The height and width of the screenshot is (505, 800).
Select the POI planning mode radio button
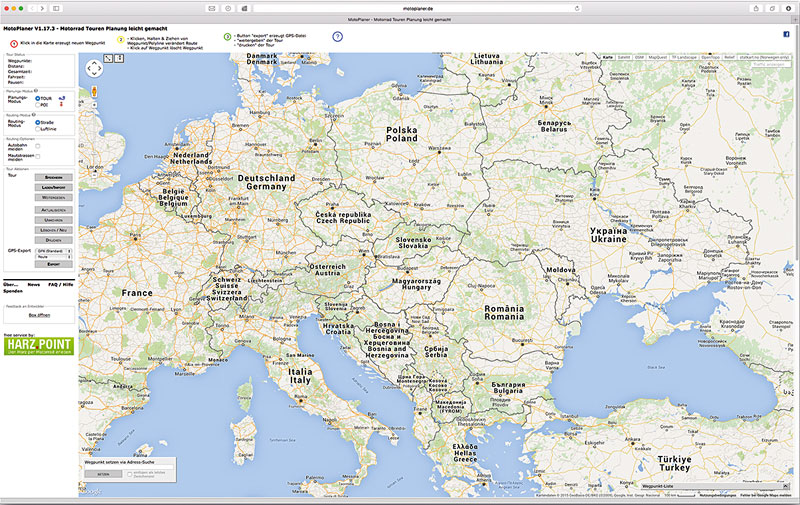pyautogui.click(x=38, y=105)
